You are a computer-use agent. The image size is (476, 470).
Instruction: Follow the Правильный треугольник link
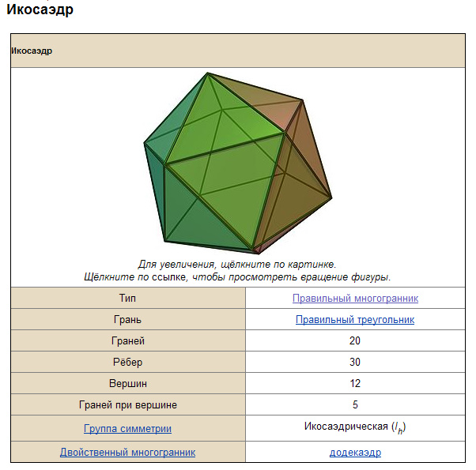coord(355,320)
